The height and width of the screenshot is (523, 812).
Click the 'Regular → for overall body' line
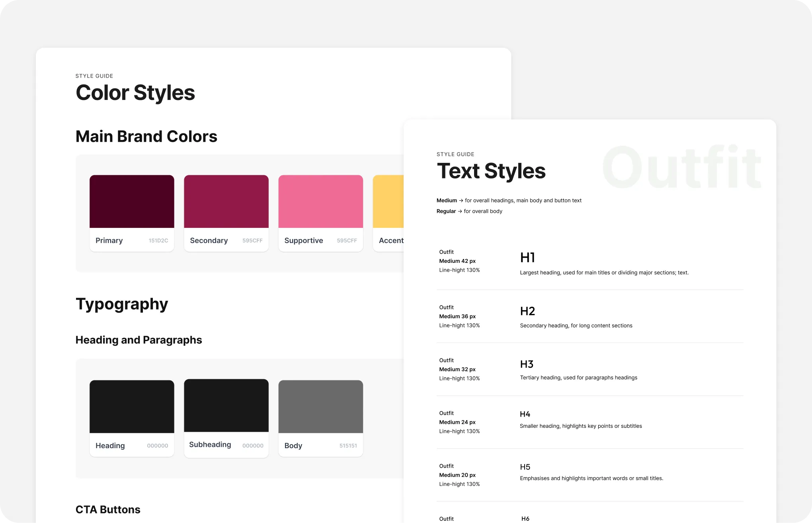coord(469,211)
